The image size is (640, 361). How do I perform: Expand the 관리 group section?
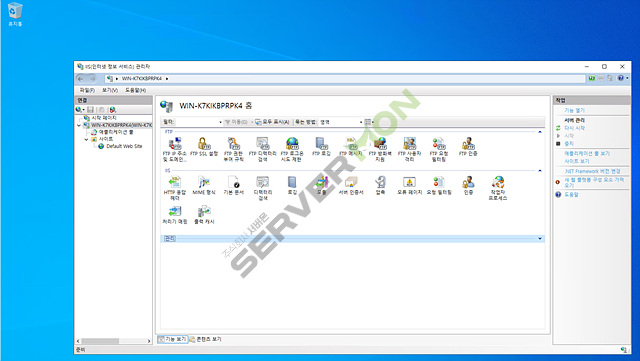point(540,238)
